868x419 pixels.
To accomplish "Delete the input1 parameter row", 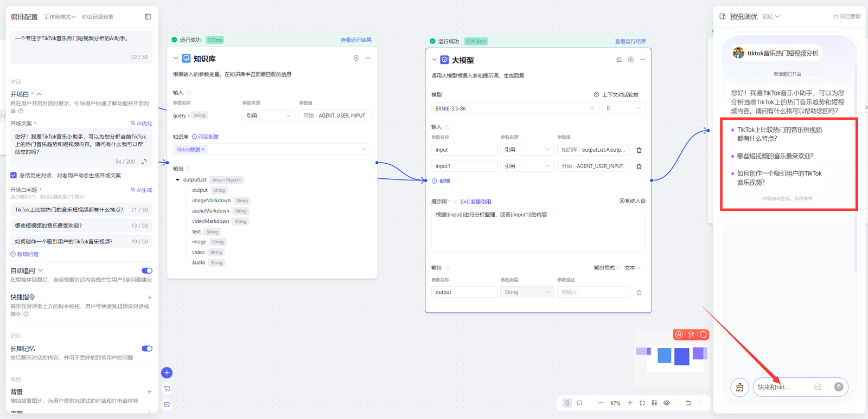I will coord(639,166).
